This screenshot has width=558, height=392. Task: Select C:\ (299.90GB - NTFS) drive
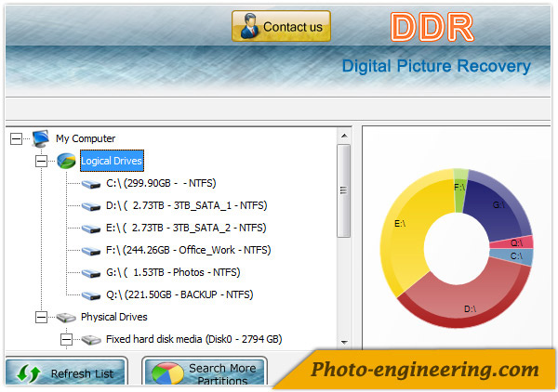coord(161,183)
